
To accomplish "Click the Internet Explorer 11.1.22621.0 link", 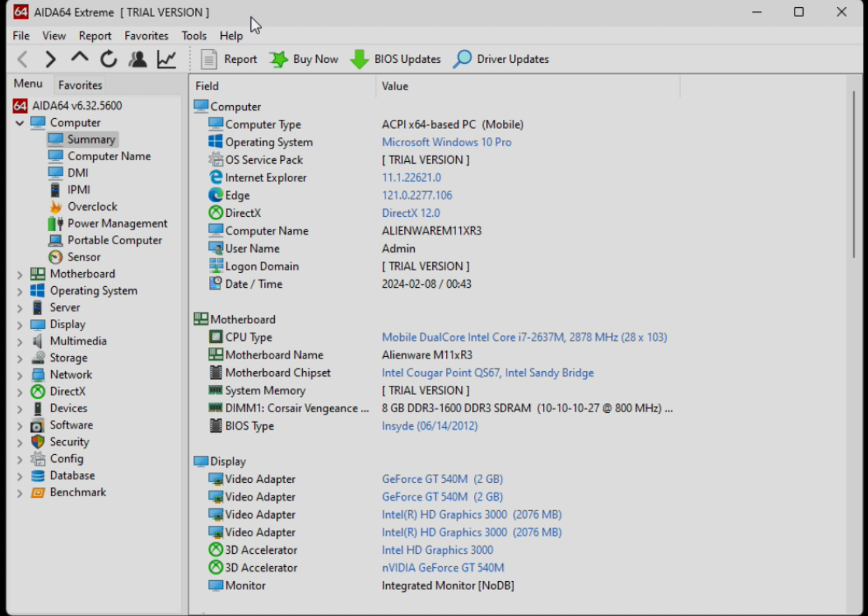I will click(411, 178).
